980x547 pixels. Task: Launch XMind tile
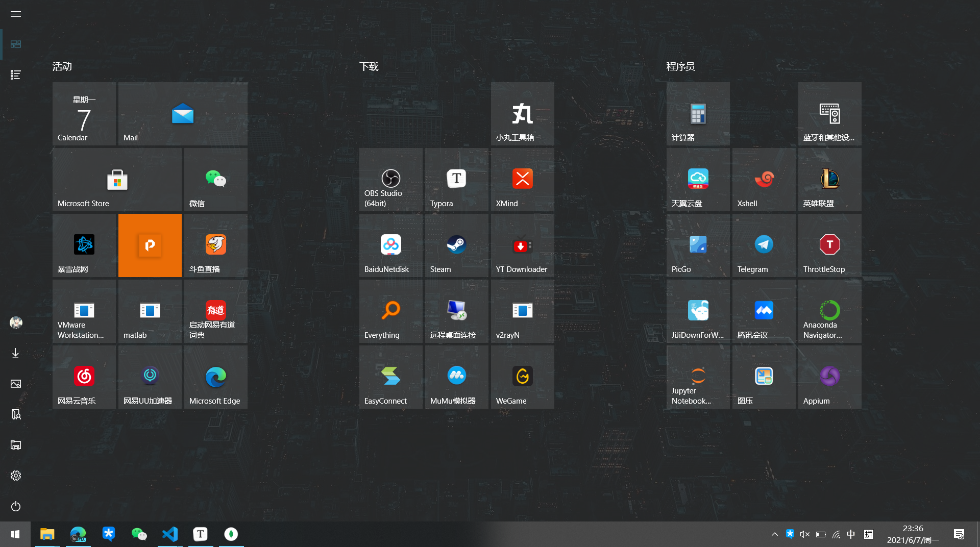(523, 180)
